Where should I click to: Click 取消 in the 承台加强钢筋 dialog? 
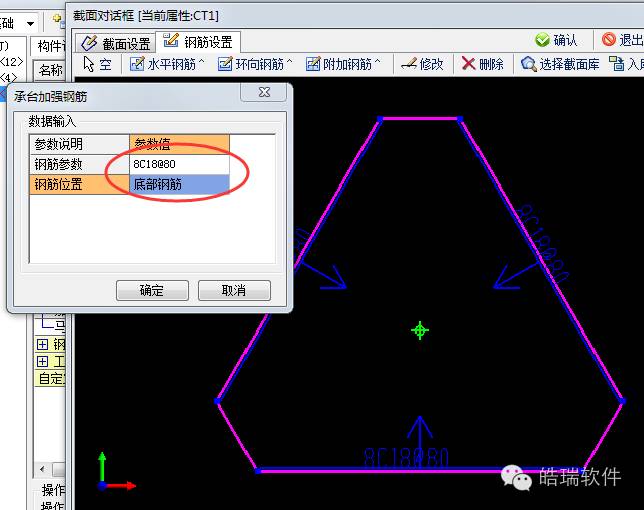234,290
